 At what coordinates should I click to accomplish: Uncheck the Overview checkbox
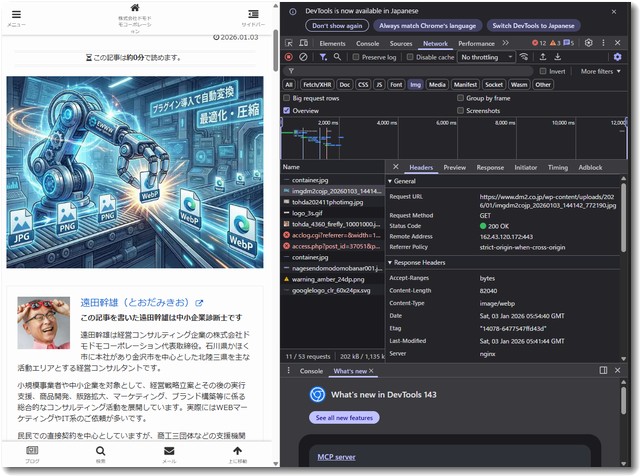click(x=287, y=111)
